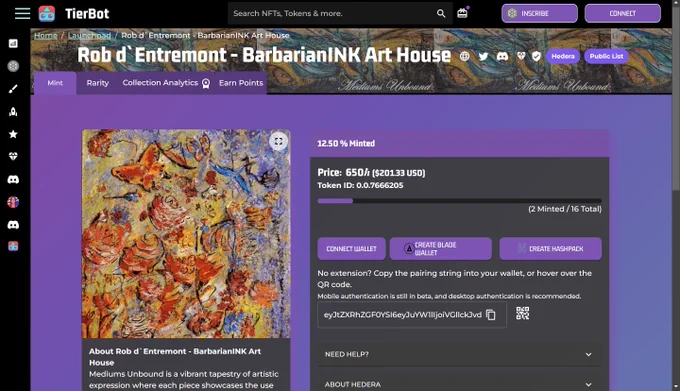Click the pairing string text field
Viewport: 680px width, 391px height.
402,315
